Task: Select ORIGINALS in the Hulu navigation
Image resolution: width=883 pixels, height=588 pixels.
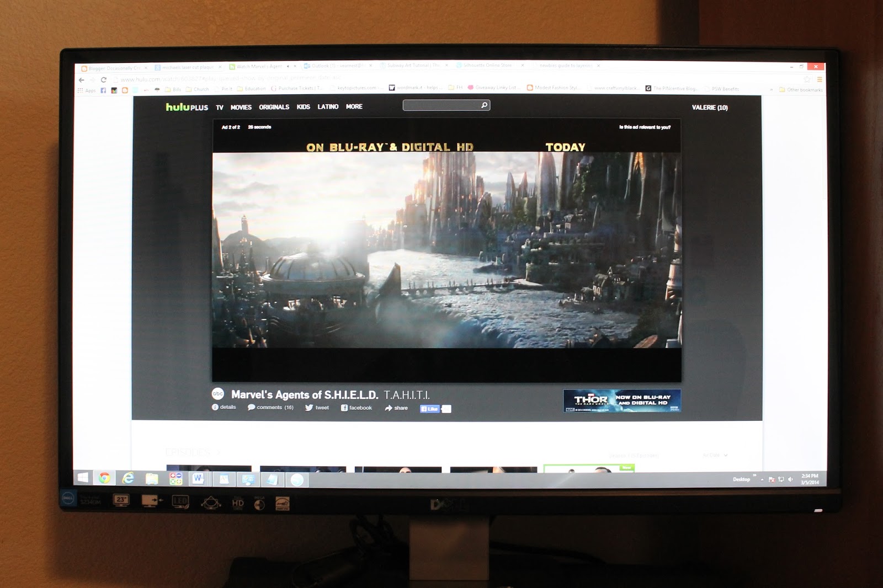Action: pos(274,107)
